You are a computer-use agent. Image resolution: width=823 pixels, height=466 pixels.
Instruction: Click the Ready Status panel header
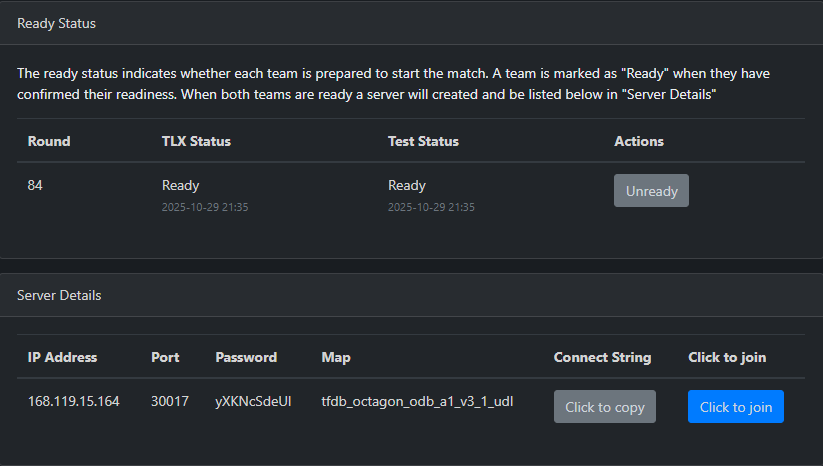coord(57,23)
